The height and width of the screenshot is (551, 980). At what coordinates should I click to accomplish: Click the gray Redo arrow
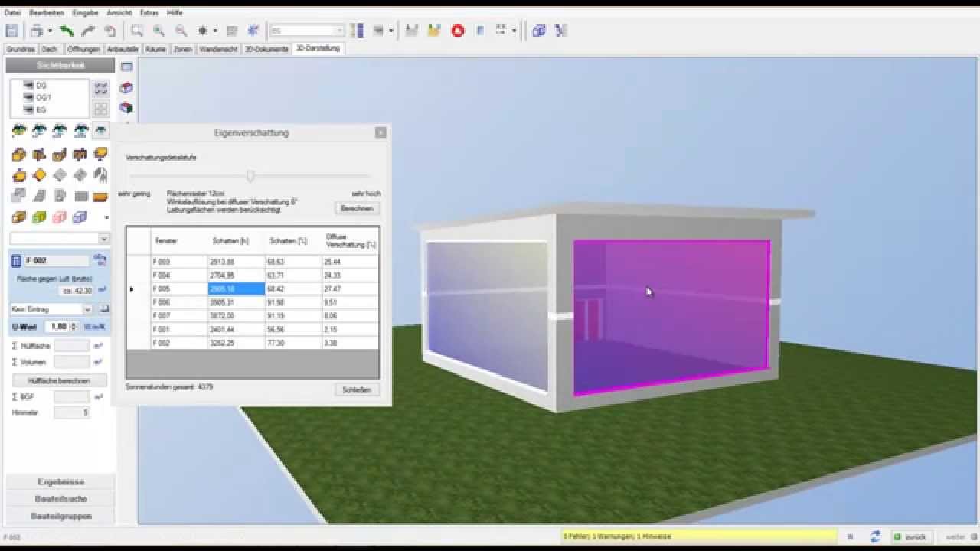point(88,31)
